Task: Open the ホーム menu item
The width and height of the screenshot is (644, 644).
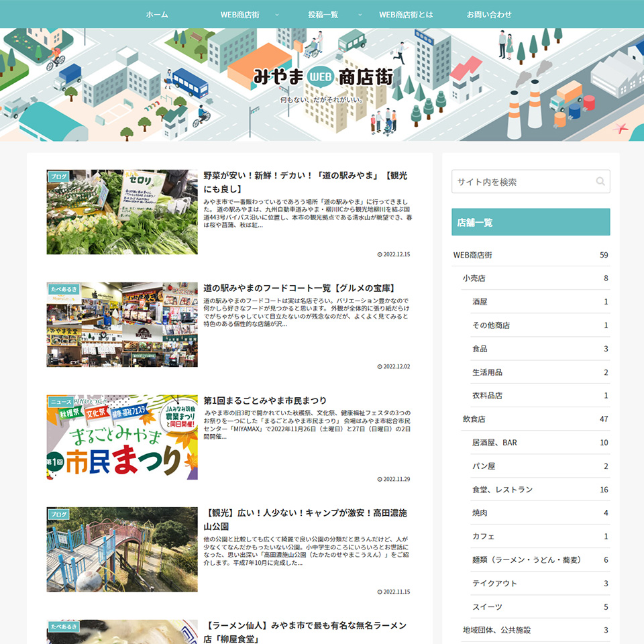Action: [157, 15]
